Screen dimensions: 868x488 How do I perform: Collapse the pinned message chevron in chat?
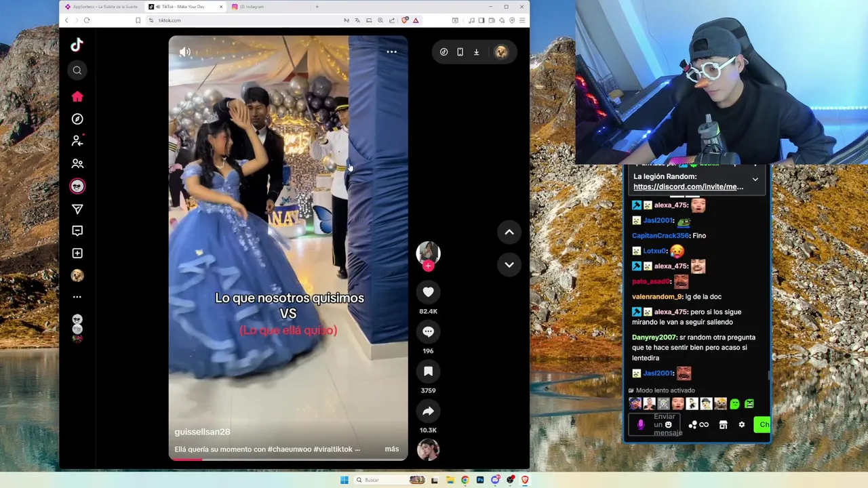point(755,180)
